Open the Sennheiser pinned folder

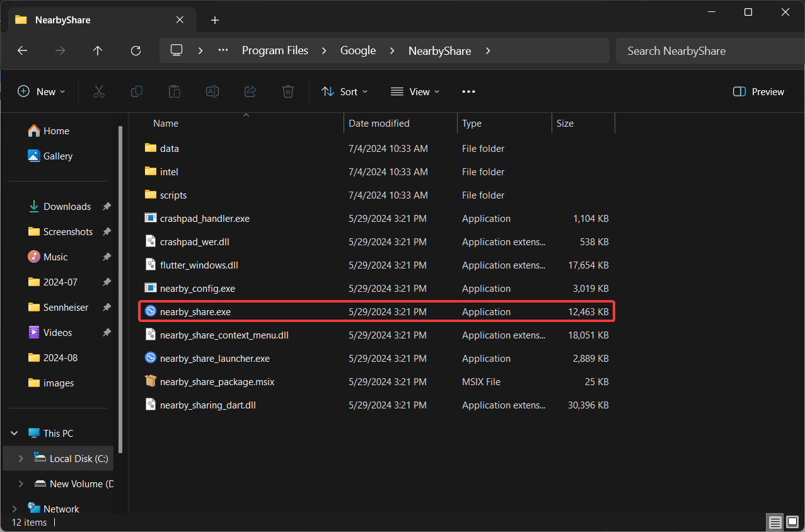pyautogui.click(x=59, y=308)
